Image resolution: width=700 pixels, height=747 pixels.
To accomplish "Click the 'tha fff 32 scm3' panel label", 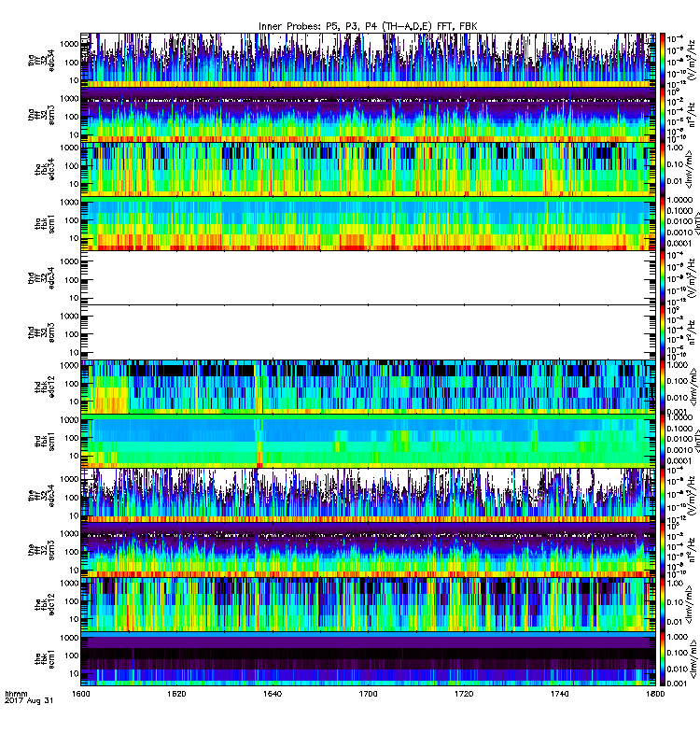I will [41, 115].
